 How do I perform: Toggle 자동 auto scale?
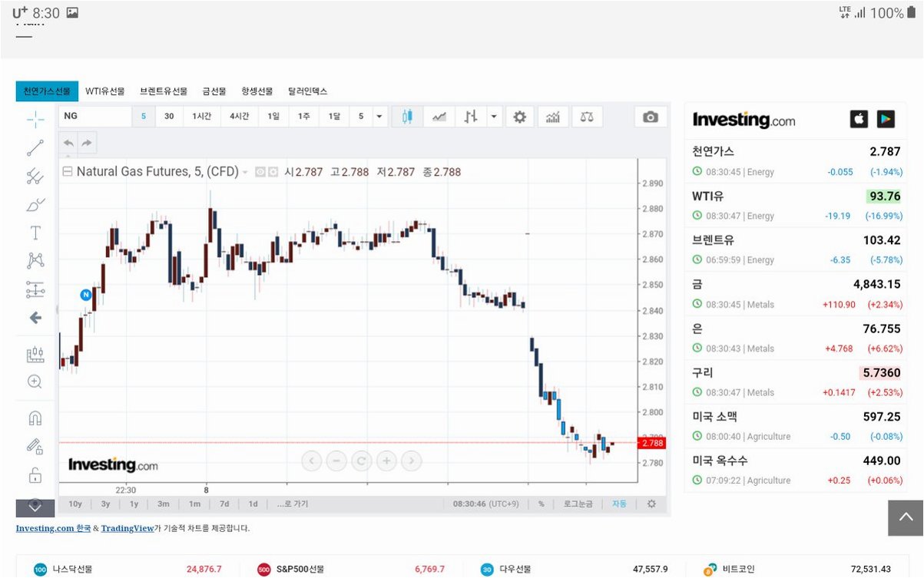point(619,504)
